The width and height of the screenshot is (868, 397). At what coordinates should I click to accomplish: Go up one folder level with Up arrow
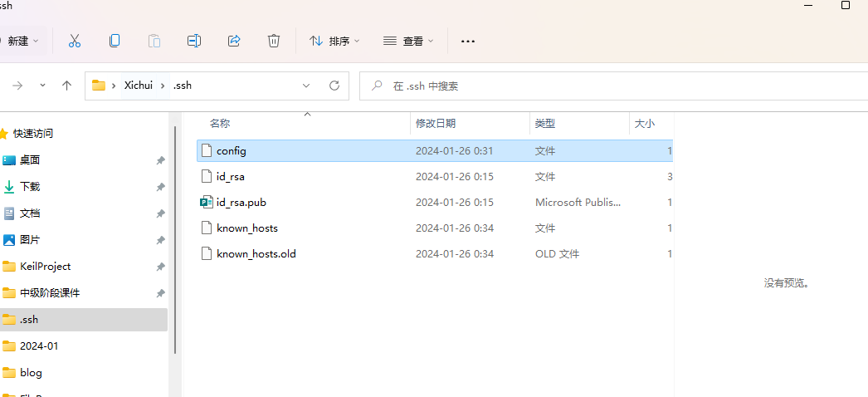coord(67,86)
